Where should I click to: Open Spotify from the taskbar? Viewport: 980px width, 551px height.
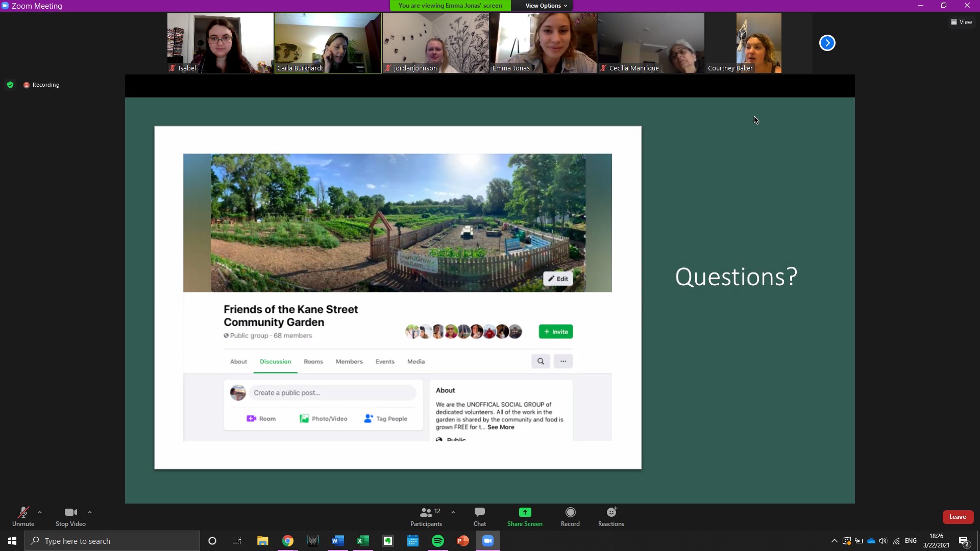tap(438, 541)
